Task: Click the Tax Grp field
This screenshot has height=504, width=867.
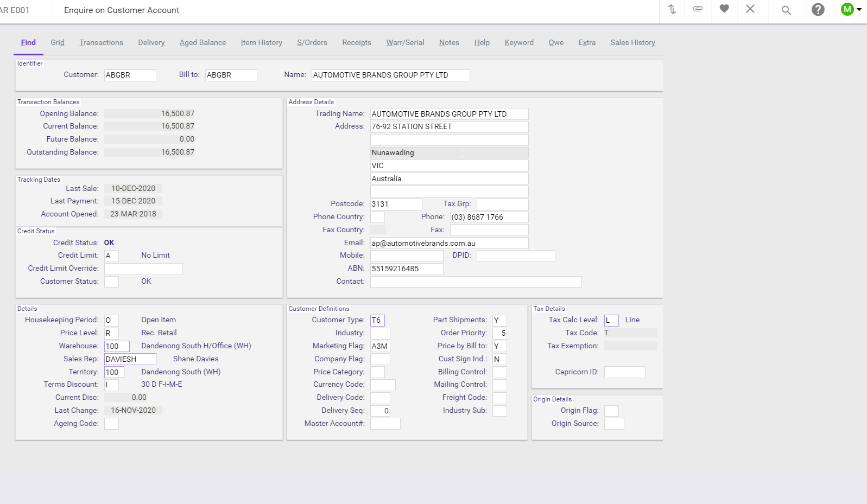Action: (503, 204)
